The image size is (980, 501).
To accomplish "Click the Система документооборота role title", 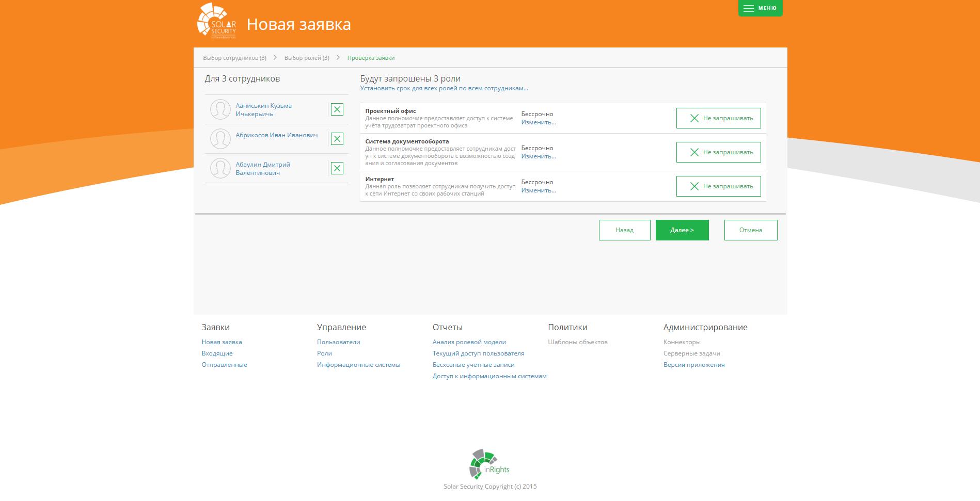I will click(407, 141).
